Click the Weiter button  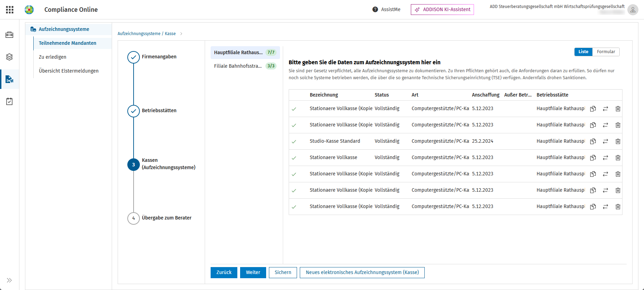[x=253, y=273]
